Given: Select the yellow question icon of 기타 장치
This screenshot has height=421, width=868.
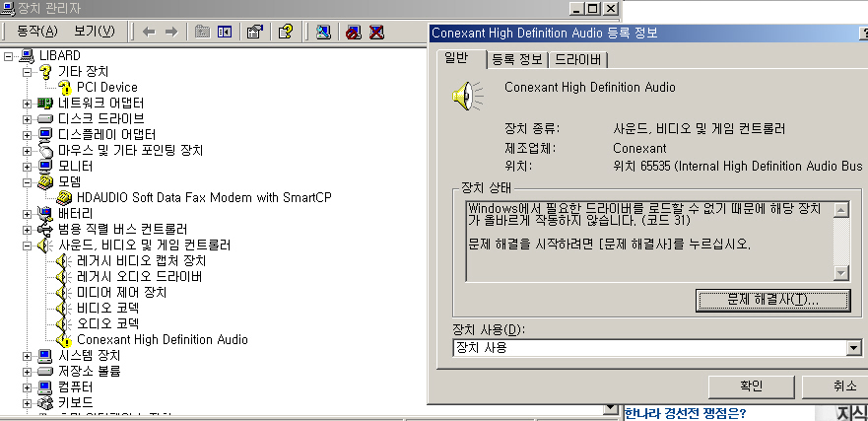Looking at the screenshot, I should (x=46, y=71).
